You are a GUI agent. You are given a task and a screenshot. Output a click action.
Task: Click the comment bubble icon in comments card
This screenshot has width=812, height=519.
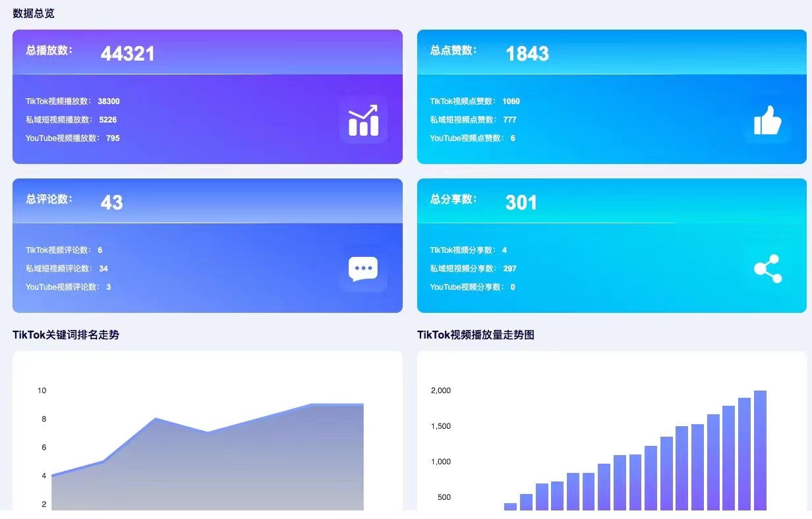[x=363, y=269]
